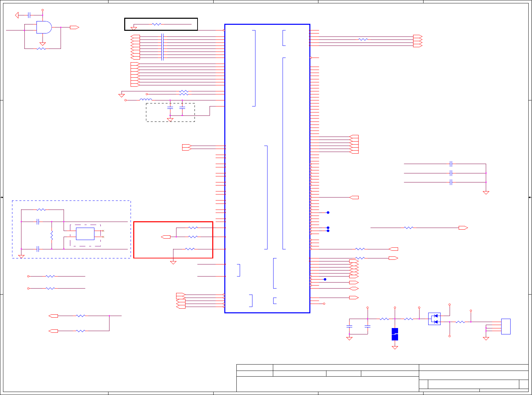Click the top capacitor of the three at right
The height and width of the screenshot is (395, 532).
[x=451, y=164]
